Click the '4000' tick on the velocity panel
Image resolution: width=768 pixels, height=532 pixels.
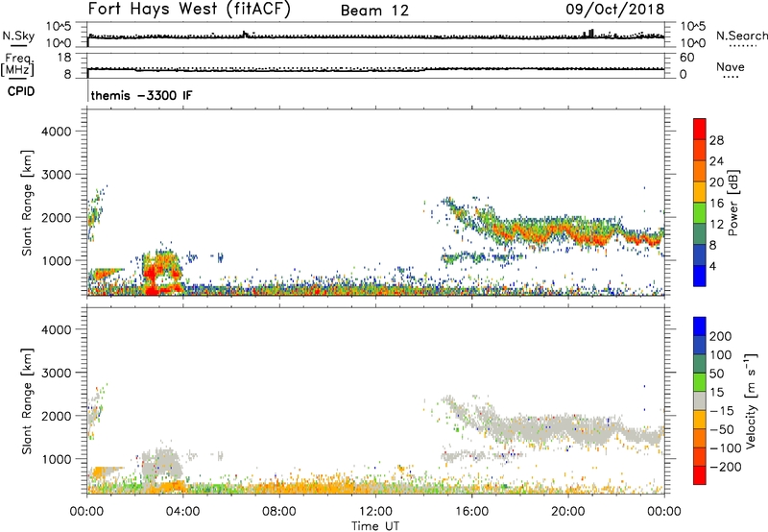click(57, 329)
